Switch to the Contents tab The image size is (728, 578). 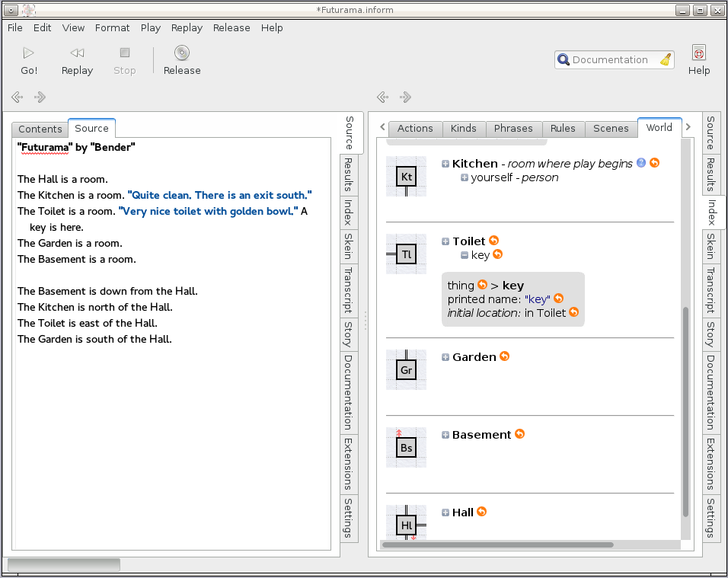[x=40, y=129]
